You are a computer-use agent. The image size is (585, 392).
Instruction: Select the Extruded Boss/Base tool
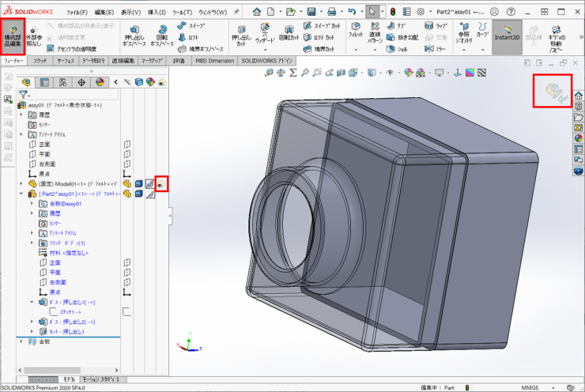coord(134,37)
